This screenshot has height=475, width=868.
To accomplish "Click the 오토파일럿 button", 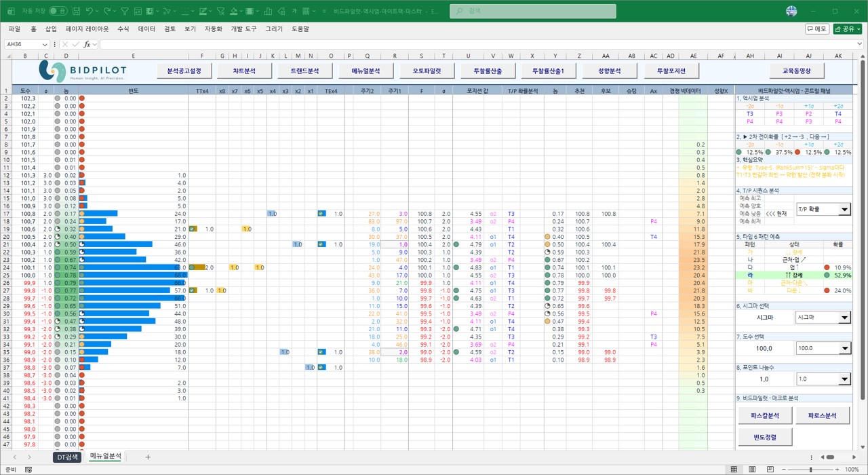I will point(427,71).
